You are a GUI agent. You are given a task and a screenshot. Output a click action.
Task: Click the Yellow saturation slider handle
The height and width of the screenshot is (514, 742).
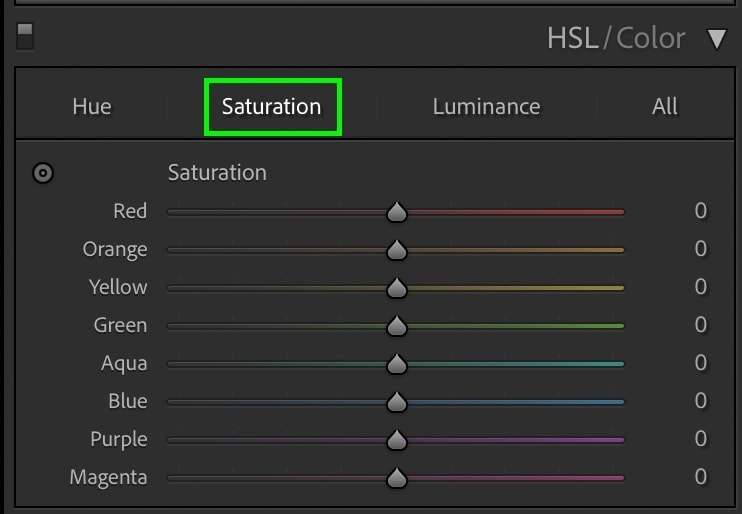[397, 288]
